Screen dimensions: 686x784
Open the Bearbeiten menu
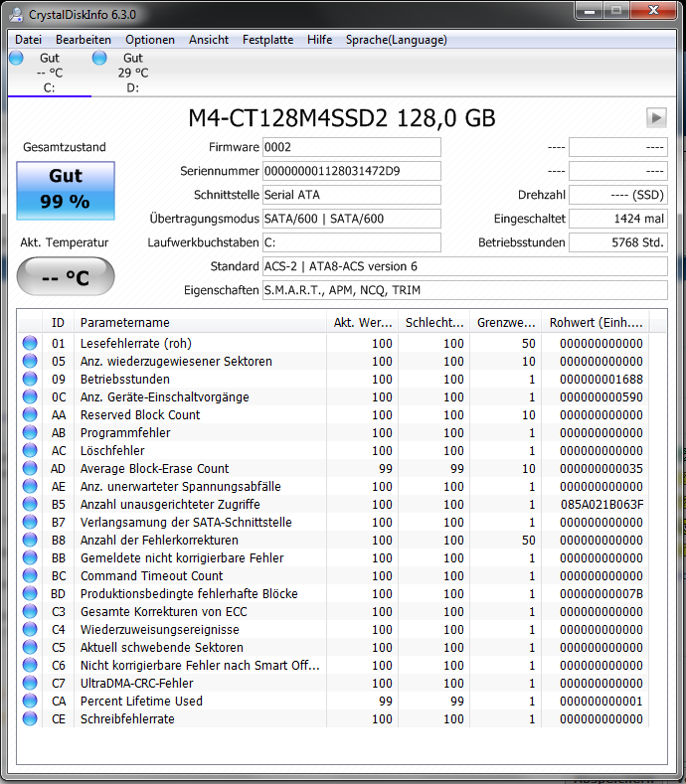pos(84,40)
